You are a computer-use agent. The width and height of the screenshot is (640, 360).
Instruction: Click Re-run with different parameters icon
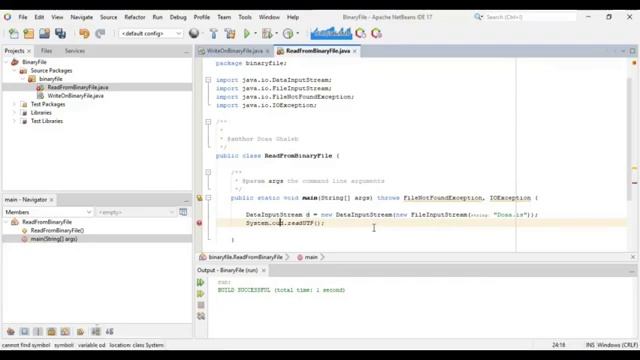[200, 294]
